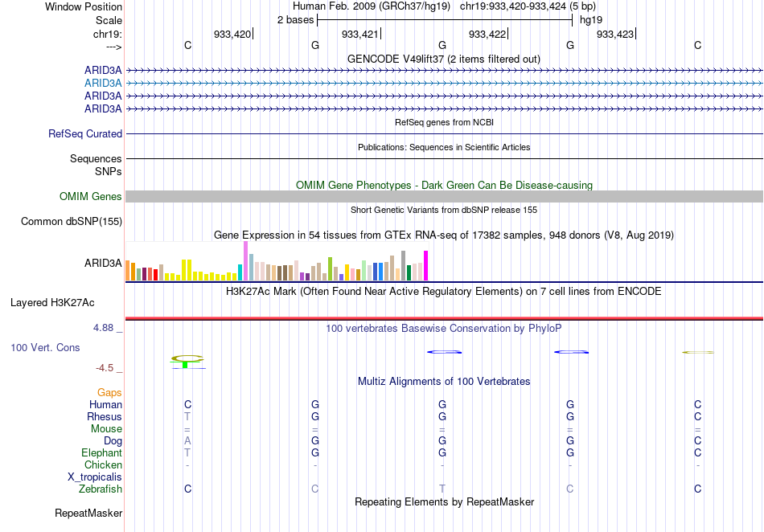764x532 pixels.
Task: Click the T base in the Zebrafish row
Action: (442, 489)
